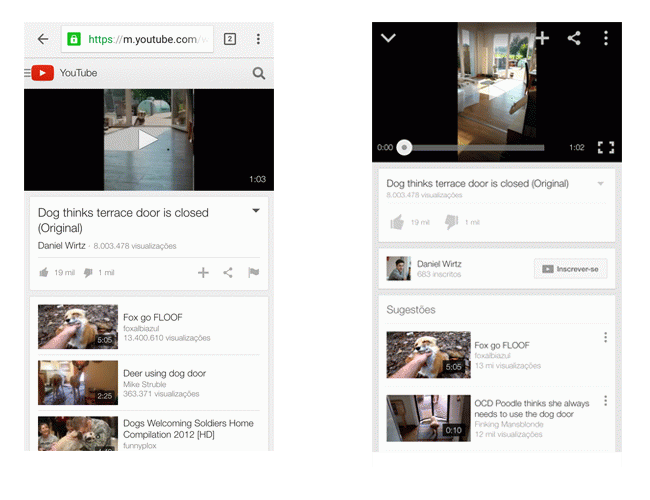Viewport: 650px width, 500px height.
Task: Click the green secure lock icon
Action: pyautogui.click(x=74, y=39)
